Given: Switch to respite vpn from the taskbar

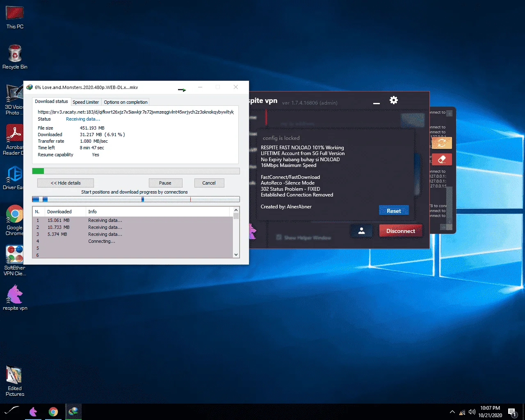Looking at the screenshot, I should point(33,411).
